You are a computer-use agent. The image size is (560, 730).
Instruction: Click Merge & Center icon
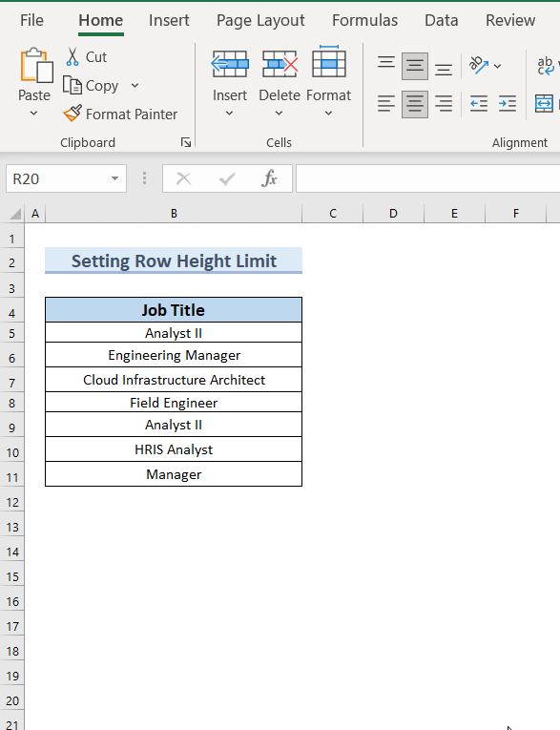[544, 103]
